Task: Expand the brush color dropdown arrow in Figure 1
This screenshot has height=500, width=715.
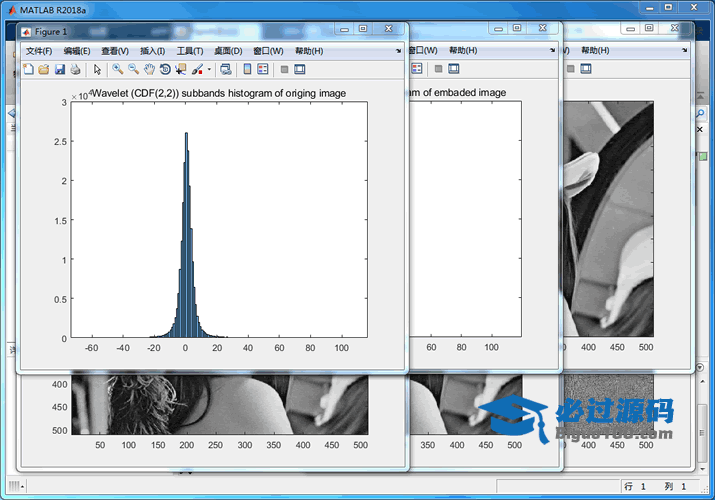Action: coord(209,69)
